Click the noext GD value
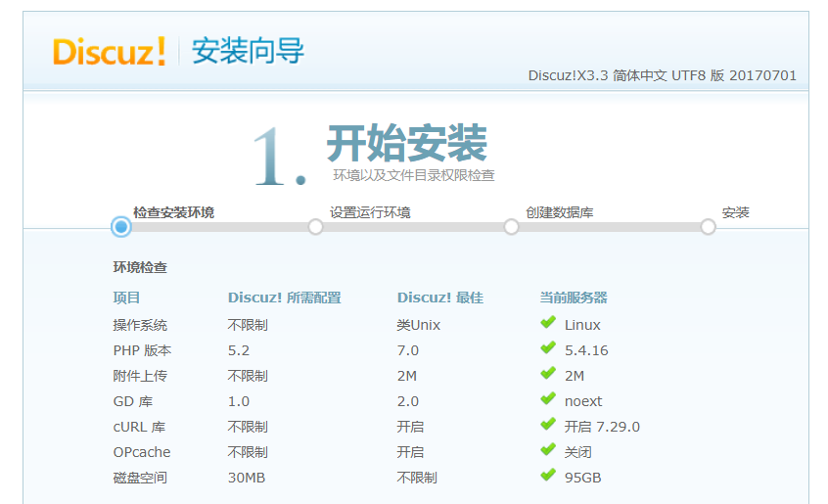Image resolution: width=828 pixels, height=504 pixels. pos(583,401)
